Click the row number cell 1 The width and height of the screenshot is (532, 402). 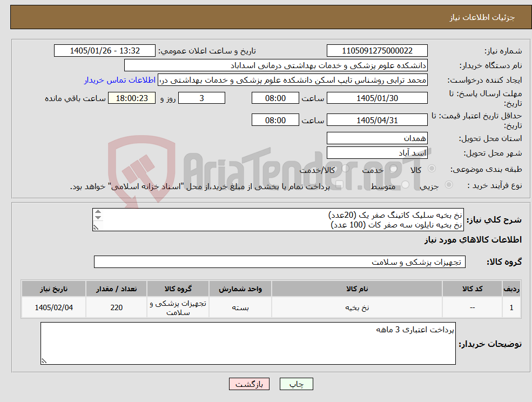coord(511,307)
